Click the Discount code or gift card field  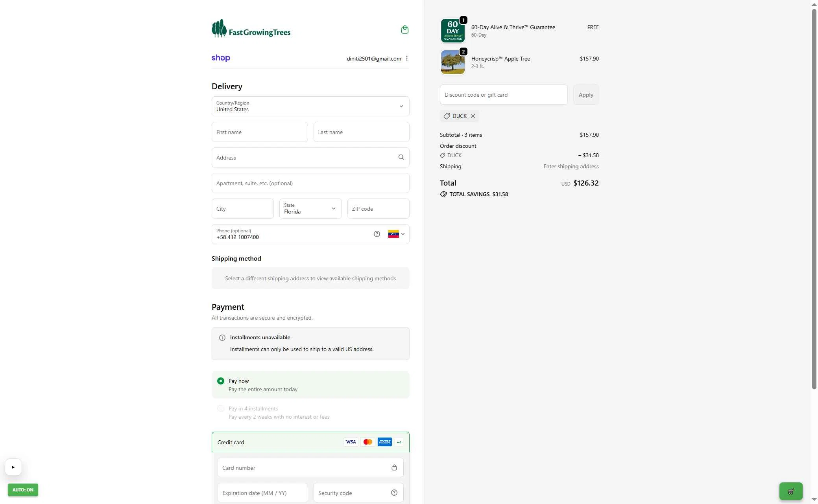pos(503,95)
